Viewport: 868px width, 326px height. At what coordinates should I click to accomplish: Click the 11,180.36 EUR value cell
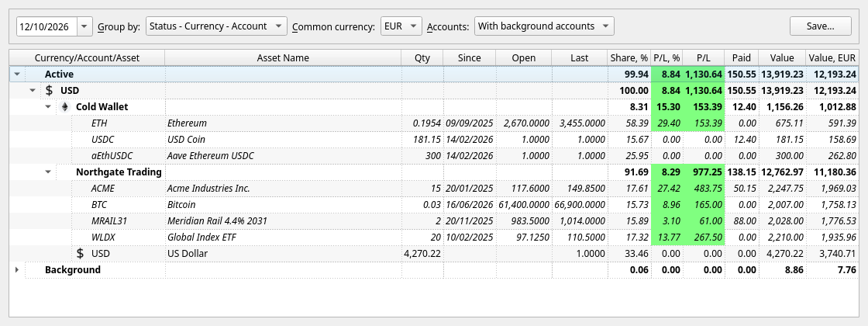[x=832, y=172]
